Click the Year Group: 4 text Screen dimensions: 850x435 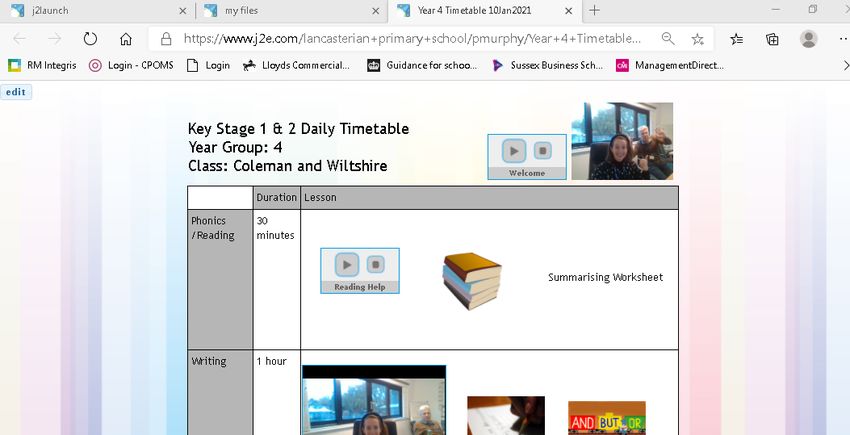[x=235, y=148]
